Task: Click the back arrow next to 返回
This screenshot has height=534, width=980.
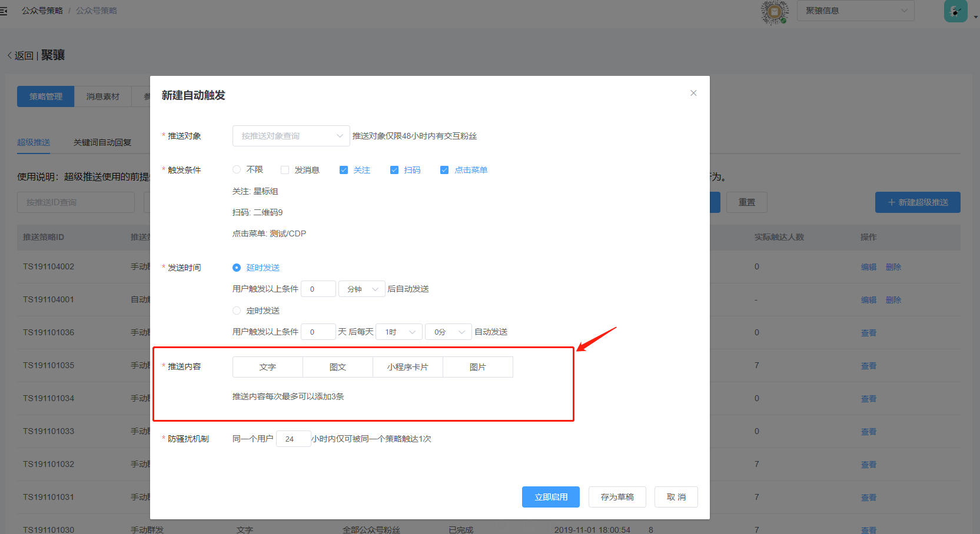Action: [10, 55]
